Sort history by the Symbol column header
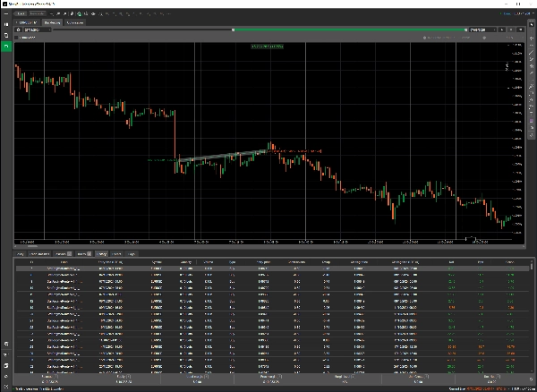Screen dimensions: 537x392 [x=157, y=262]
